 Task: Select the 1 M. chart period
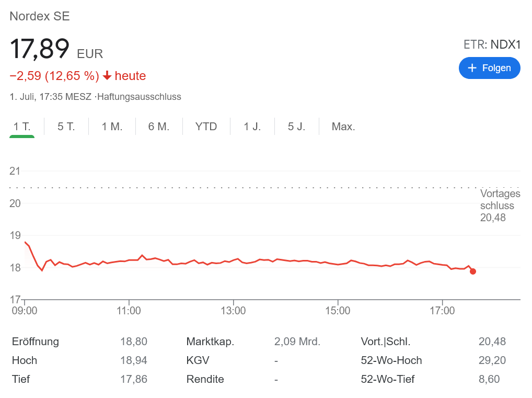(x=111, y=126)
